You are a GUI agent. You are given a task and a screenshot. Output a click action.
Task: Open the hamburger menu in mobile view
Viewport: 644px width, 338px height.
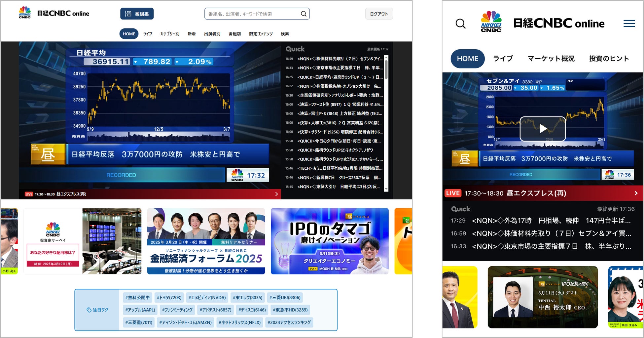coord(629,23)
